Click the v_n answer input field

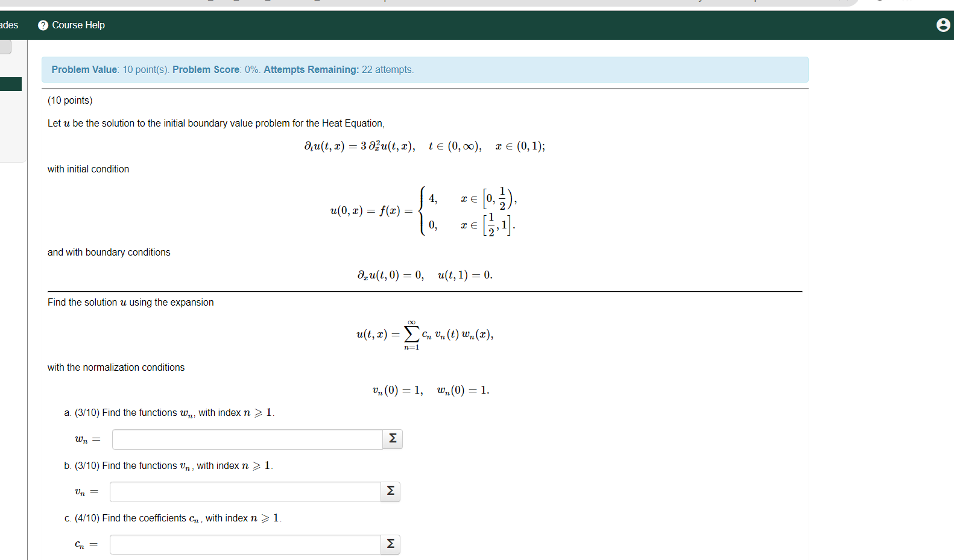tap(245, 491)
